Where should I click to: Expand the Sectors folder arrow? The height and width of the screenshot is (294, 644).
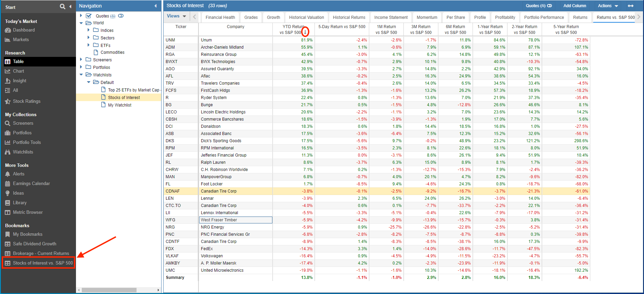pyautogui.click(x=89, y=38)
